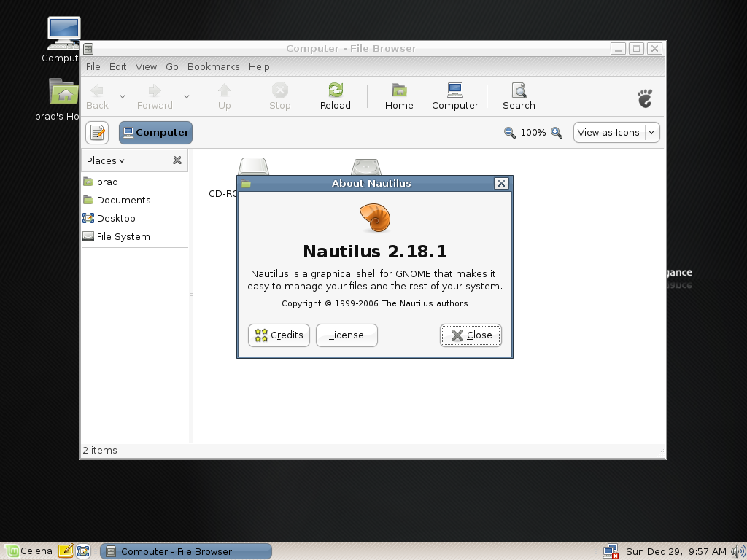Open the Celena main menu
This screenshot has width=747, height=560.
click(x=29, y=551)
